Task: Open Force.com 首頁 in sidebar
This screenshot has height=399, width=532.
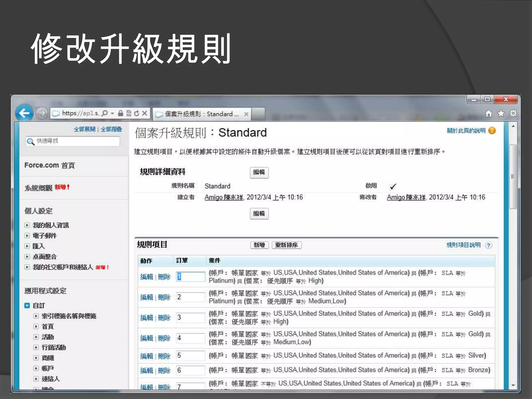Action: click(50, 165)
